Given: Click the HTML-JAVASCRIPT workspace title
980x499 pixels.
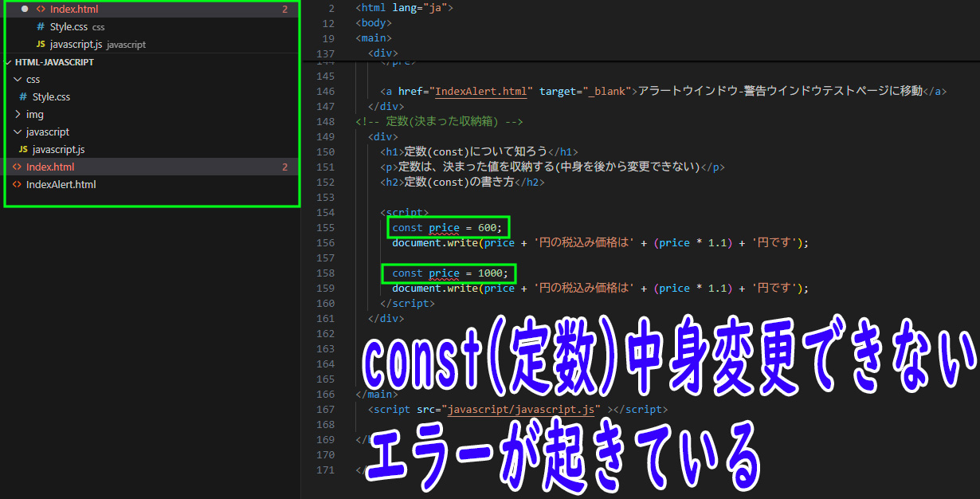Looking at the screenshot, I should click(x=54, y=62).
